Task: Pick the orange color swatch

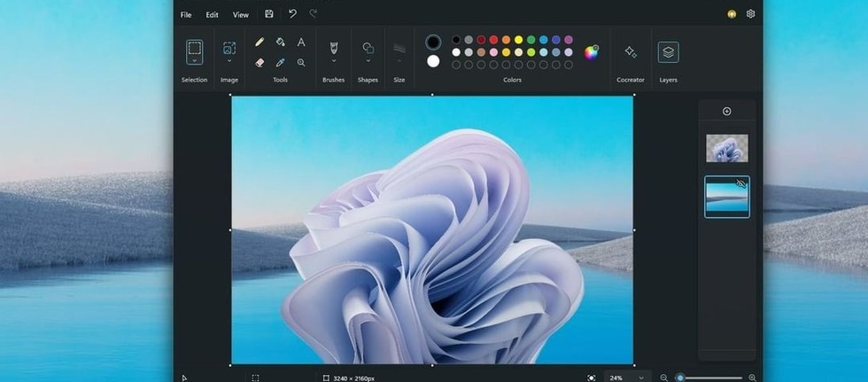Action: [506, 40]
